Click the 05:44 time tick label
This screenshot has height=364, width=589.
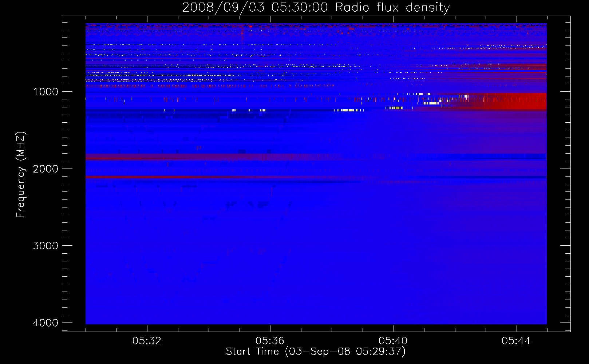(x=516, y=341)
